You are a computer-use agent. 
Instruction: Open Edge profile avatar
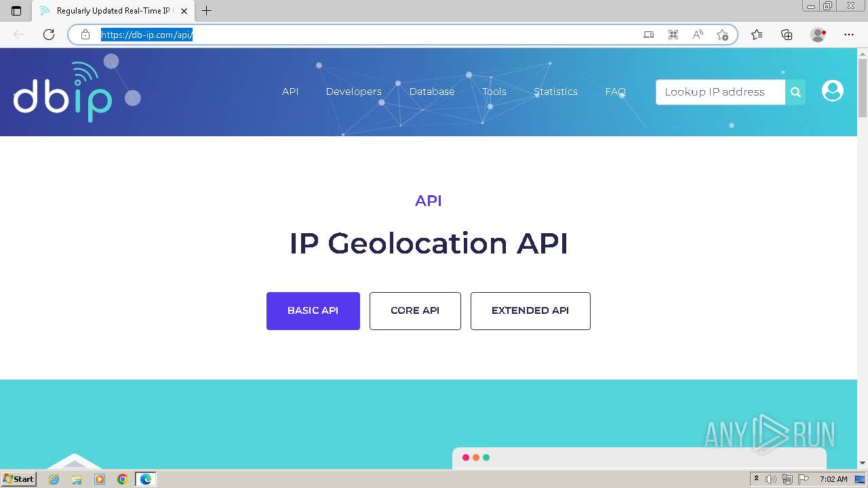point(818,35)
